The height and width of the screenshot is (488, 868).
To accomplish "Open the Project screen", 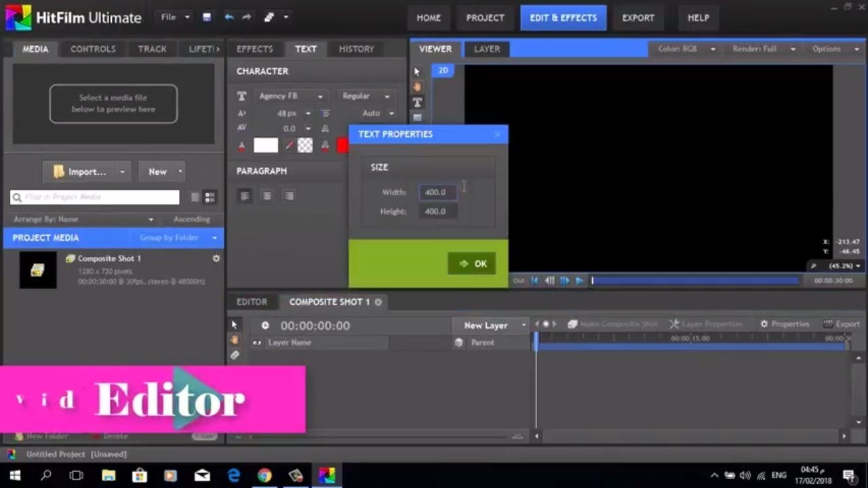I will (485, 18).
